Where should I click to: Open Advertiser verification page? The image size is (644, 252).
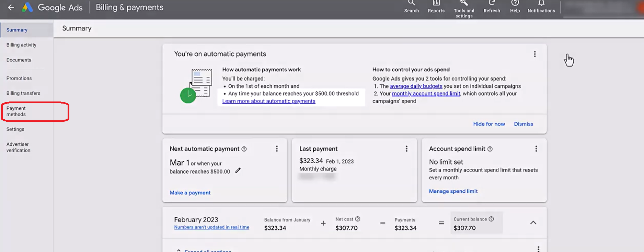click(x=19, y=147)
